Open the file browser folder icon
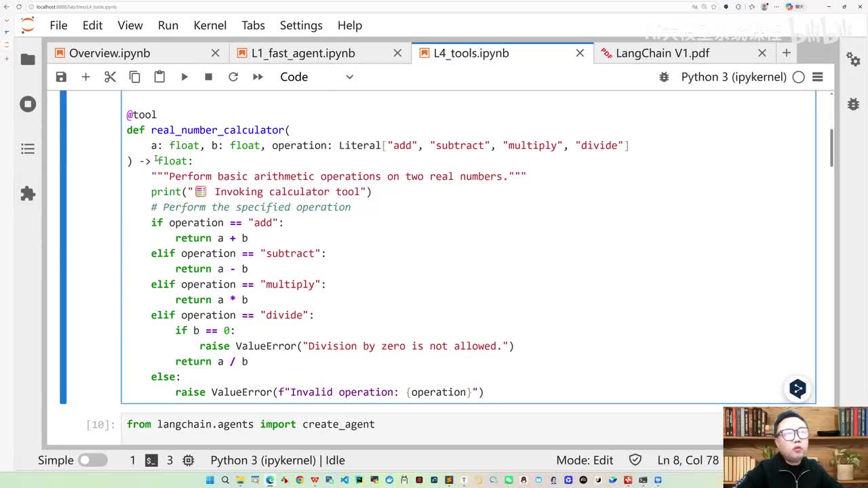868x488 pixels. pos(28,60)
